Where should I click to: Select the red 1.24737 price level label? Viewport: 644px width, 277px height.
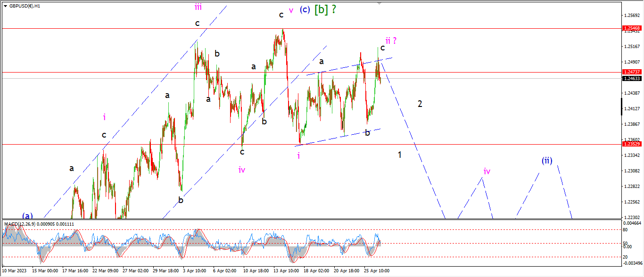coord(631,72)
